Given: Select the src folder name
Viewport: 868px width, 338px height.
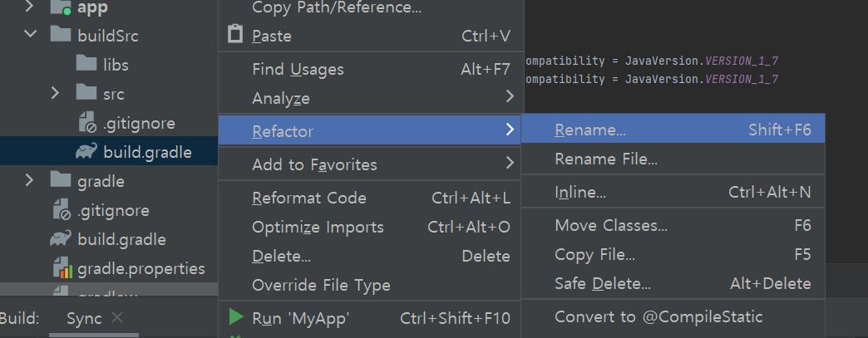Looking at the screenshot, I should 113,94.
